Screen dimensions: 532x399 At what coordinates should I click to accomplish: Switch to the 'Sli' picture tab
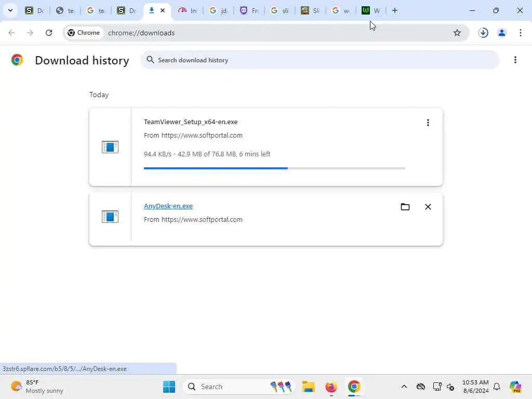(310, 10)
